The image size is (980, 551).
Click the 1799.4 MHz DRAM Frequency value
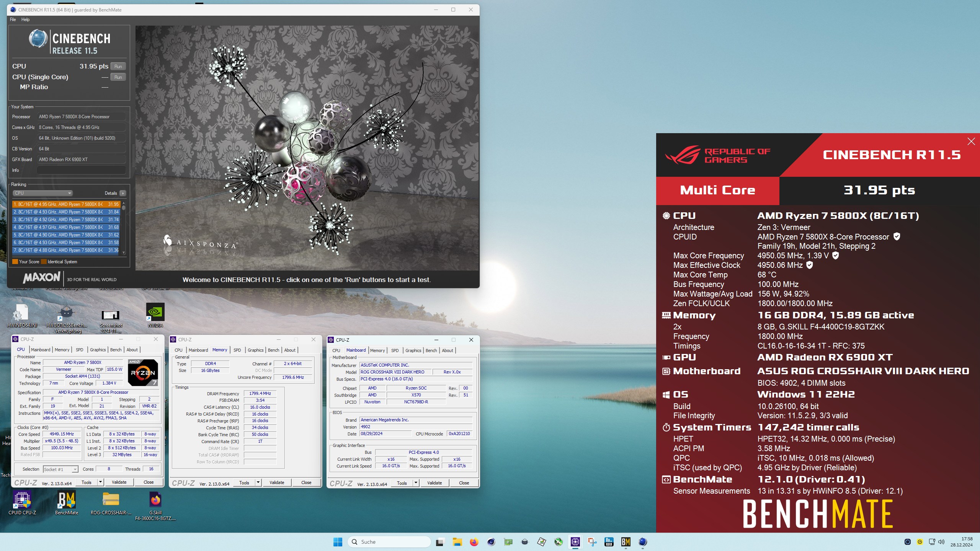pyautogui.click(x=260, y=393)
